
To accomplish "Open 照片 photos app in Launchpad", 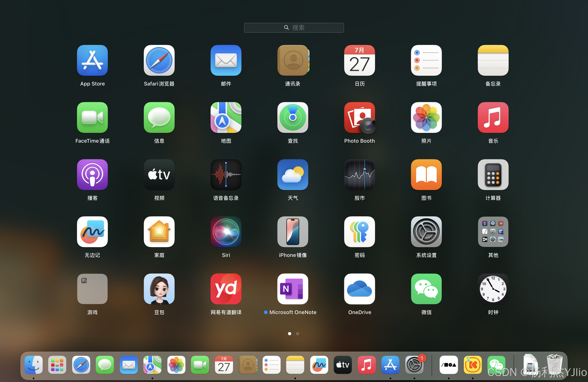I will (x=426, y=117).
